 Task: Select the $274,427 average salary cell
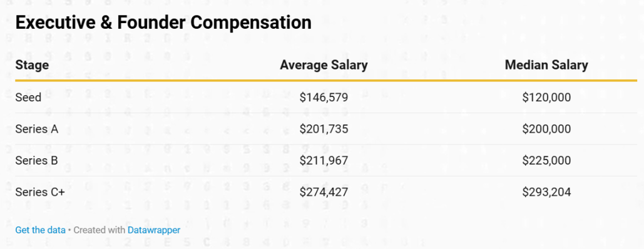pyautogui.click(x=324, y=192)
